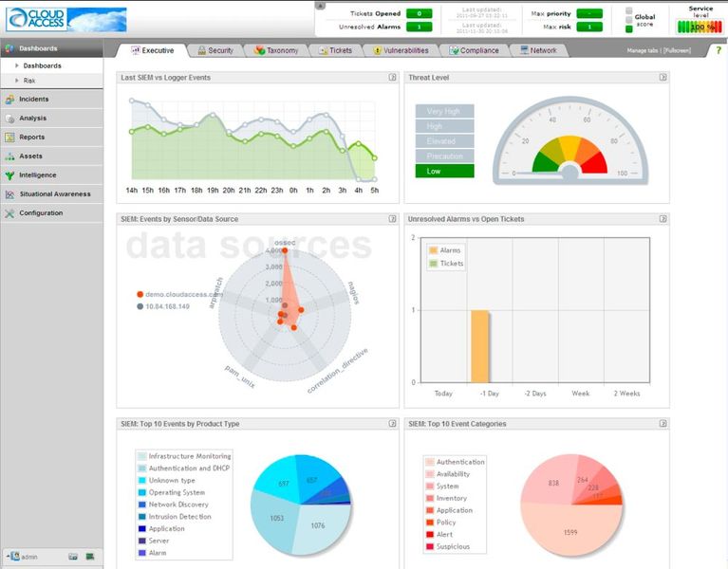728x569 pixels.
Task: Open the Incidents sidebar section
Action: pos(51,100)
